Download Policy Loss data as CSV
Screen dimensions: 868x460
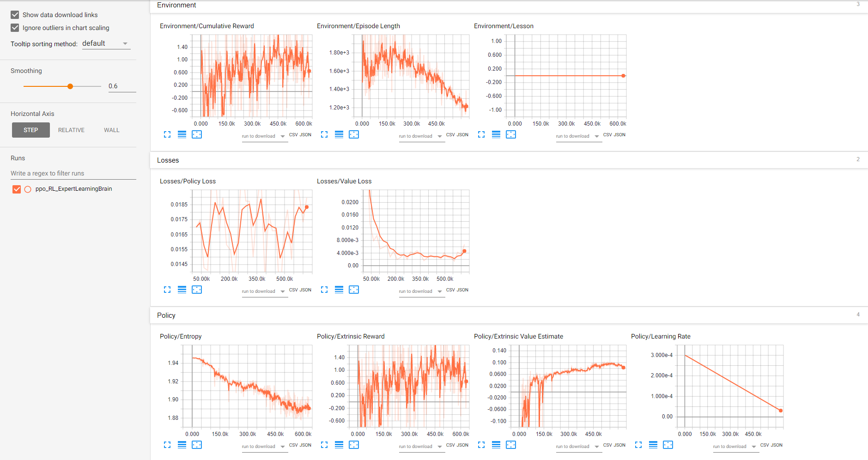(293, 290)
